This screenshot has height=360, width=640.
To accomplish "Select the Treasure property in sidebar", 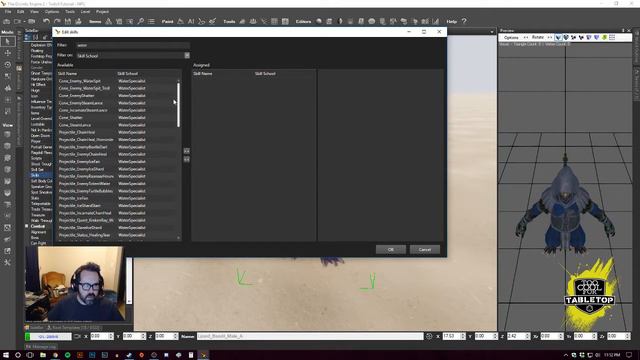I will click(x=38, y=215).
